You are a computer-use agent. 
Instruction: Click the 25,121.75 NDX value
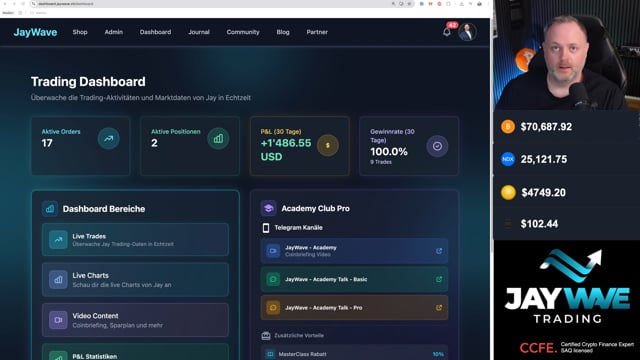click(544, 159)
